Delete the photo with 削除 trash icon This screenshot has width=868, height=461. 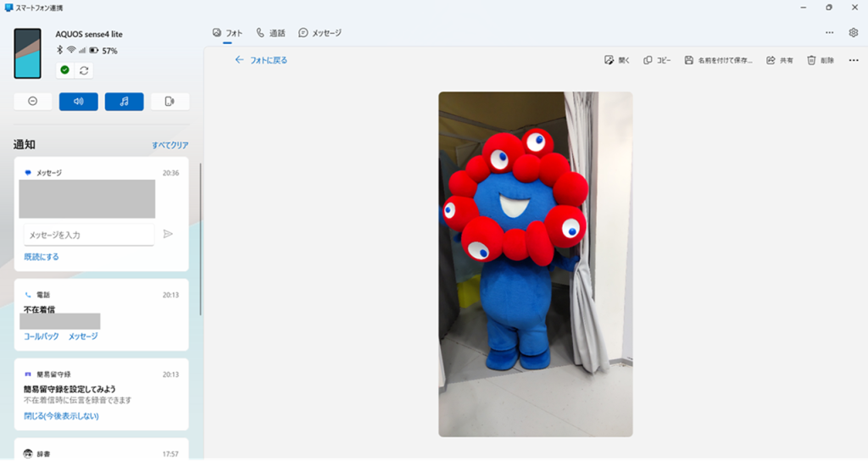pyautogui.click(x=820, y=60)
